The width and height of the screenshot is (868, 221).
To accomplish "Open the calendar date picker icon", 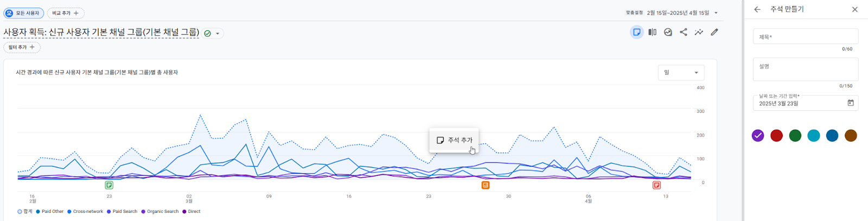I will (851, 103).
